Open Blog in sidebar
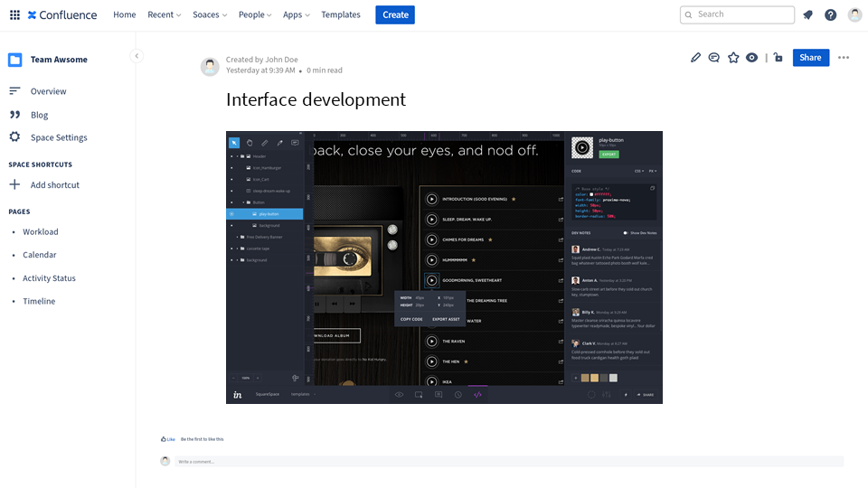Viewport: 868px width, 488px height. click(x=39, y=115)
